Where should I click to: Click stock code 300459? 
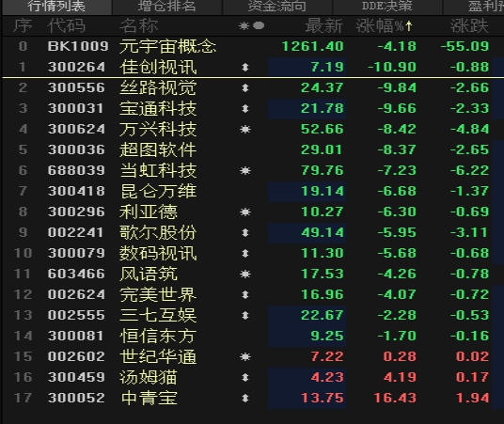[x=76, y=377]
